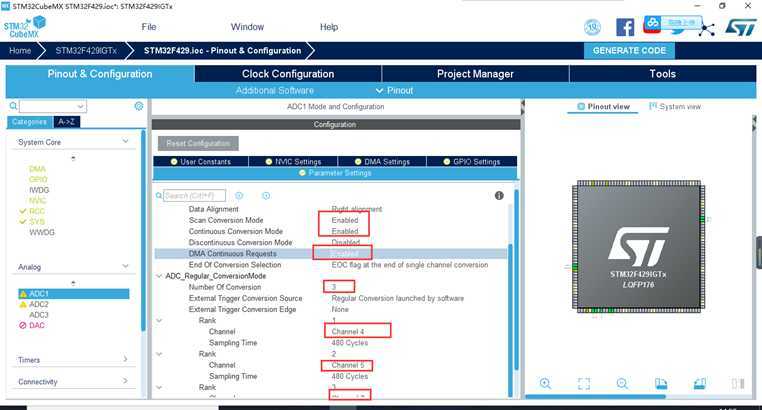This screenshot has width=762, height=410.
Task: Open the Facebook icon link
Action: [x=625, y=27]
